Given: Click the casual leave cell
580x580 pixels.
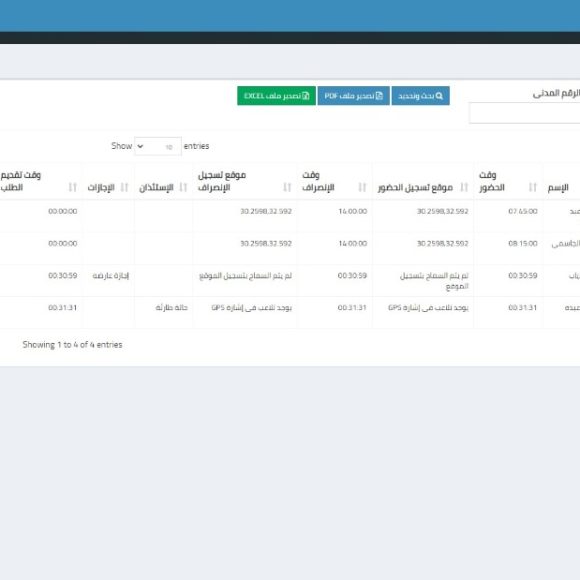Looking at the screenshot, I should 111,276.
